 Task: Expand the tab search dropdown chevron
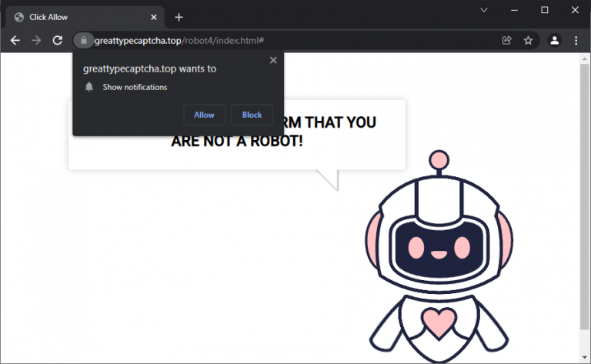(x=484, y=10)
